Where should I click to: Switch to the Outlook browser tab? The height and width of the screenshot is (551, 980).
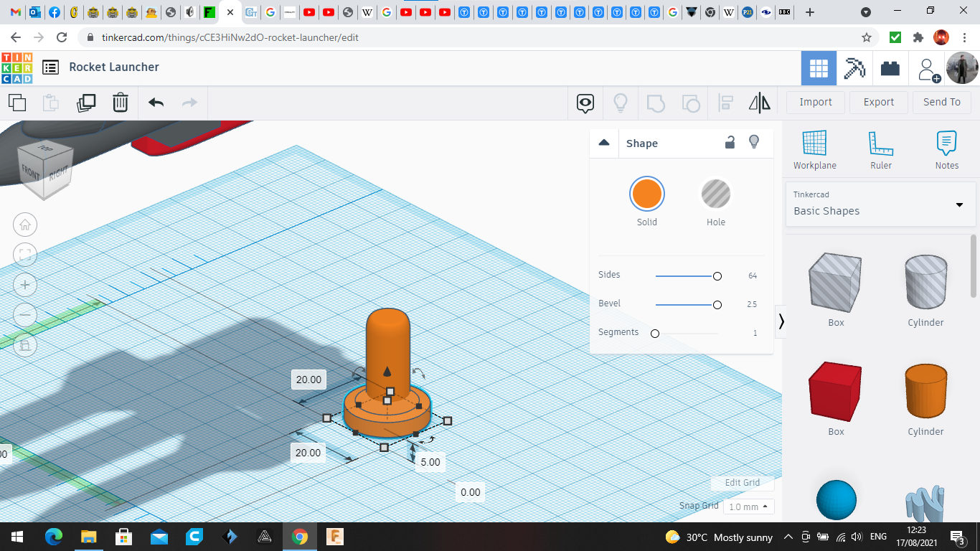click(x=35, y=12)
